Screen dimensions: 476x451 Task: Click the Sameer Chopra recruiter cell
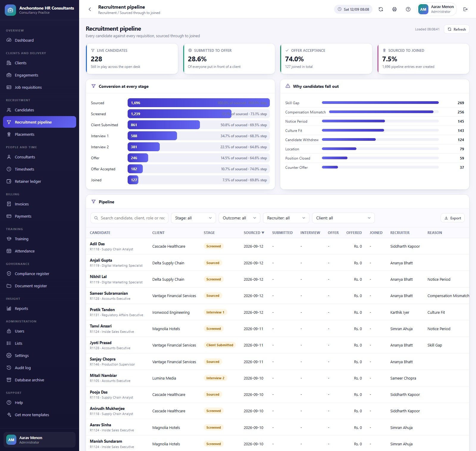pyautogui.click(x=403, y=378)
